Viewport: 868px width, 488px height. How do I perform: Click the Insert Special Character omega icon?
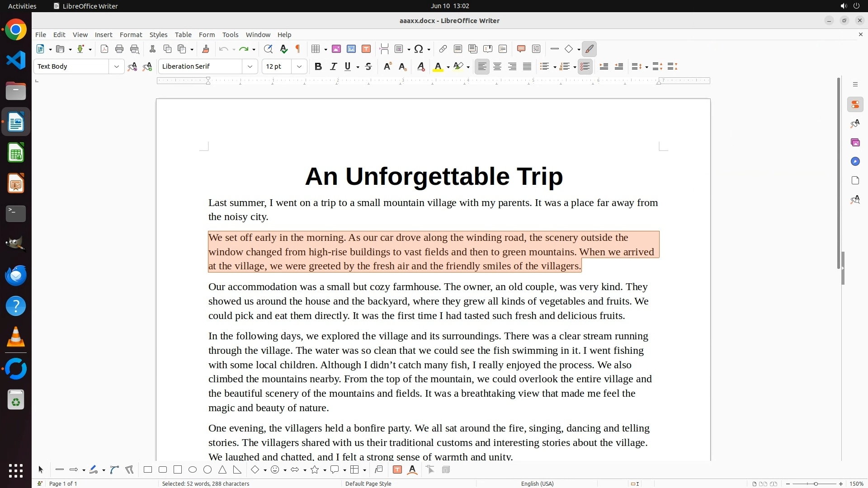point(419,49)
